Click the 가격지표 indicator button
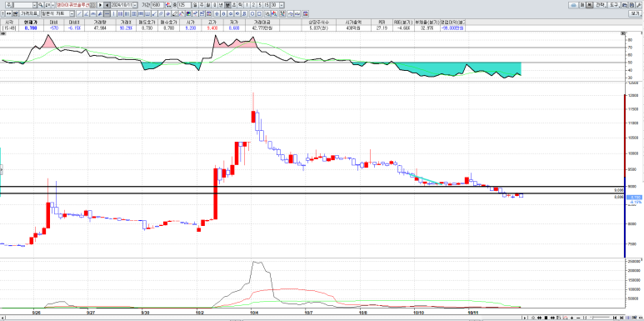 [29, 13]
